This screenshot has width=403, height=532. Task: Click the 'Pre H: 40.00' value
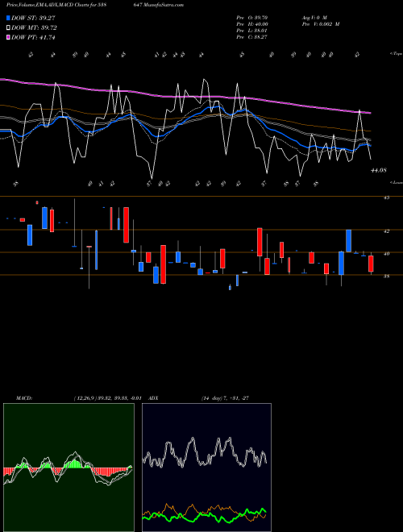[x=252, y=24]
